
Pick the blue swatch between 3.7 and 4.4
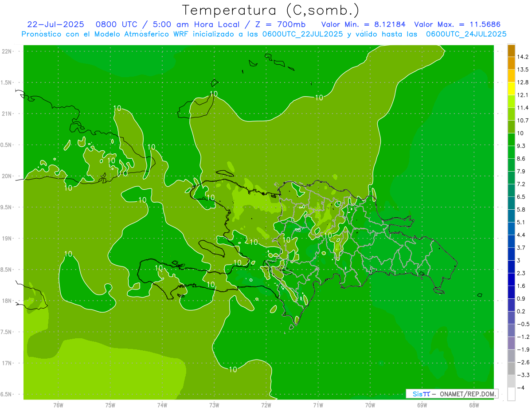click(511, 241)
